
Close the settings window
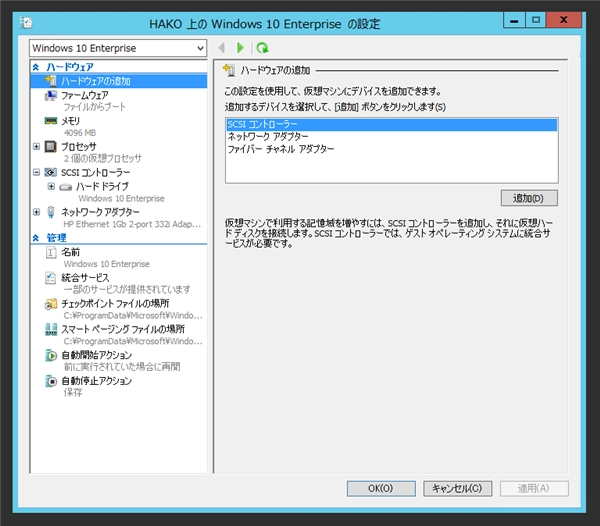point(564,20)
